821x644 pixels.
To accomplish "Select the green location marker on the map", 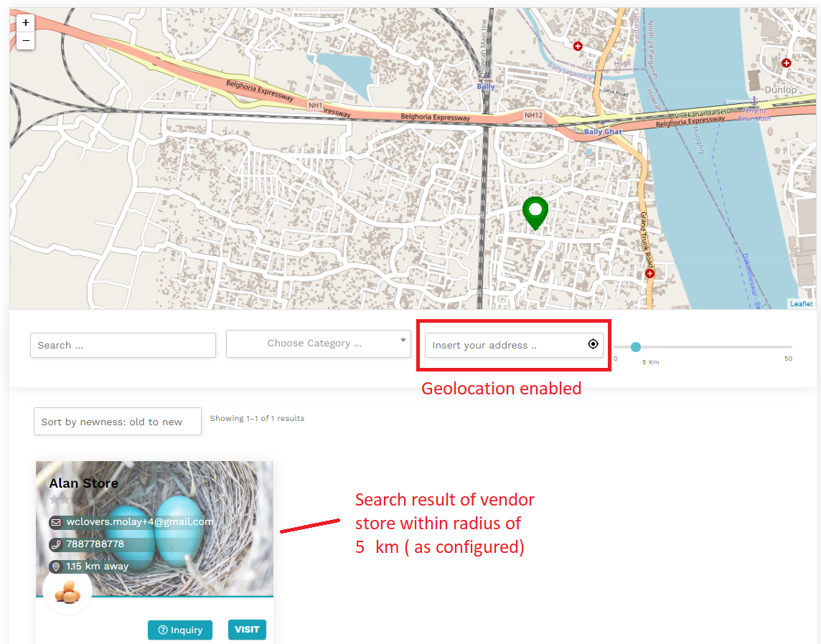I will [535, 212].
